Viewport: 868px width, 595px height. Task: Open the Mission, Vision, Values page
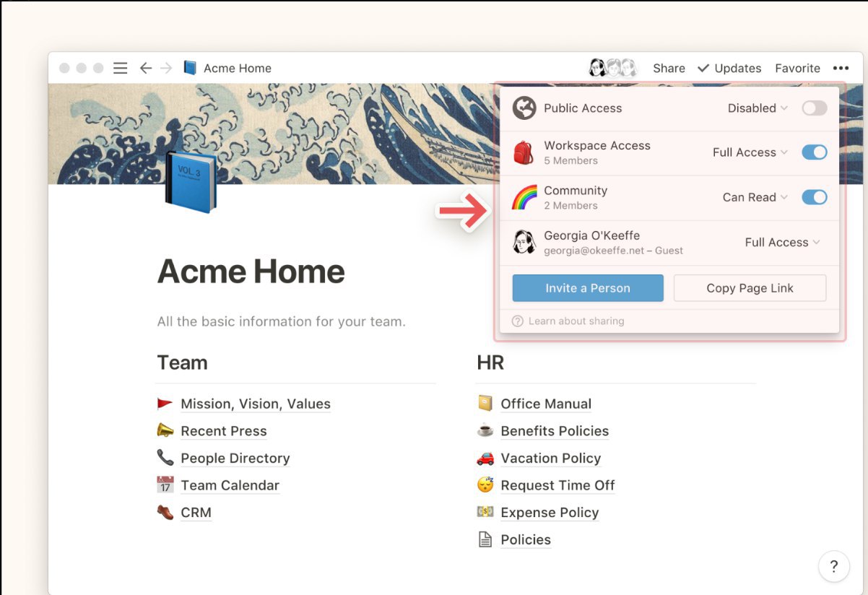[256, 404]
